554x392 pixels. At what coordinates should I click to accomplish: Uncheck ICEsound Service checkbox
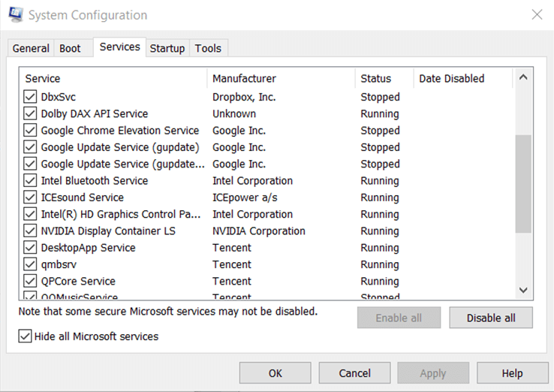pos(30,198)
